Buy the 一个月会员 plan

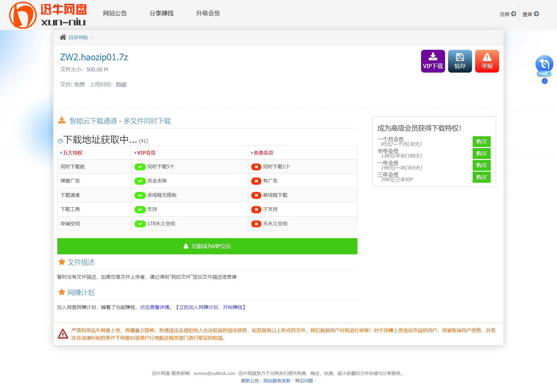[482, 142]
